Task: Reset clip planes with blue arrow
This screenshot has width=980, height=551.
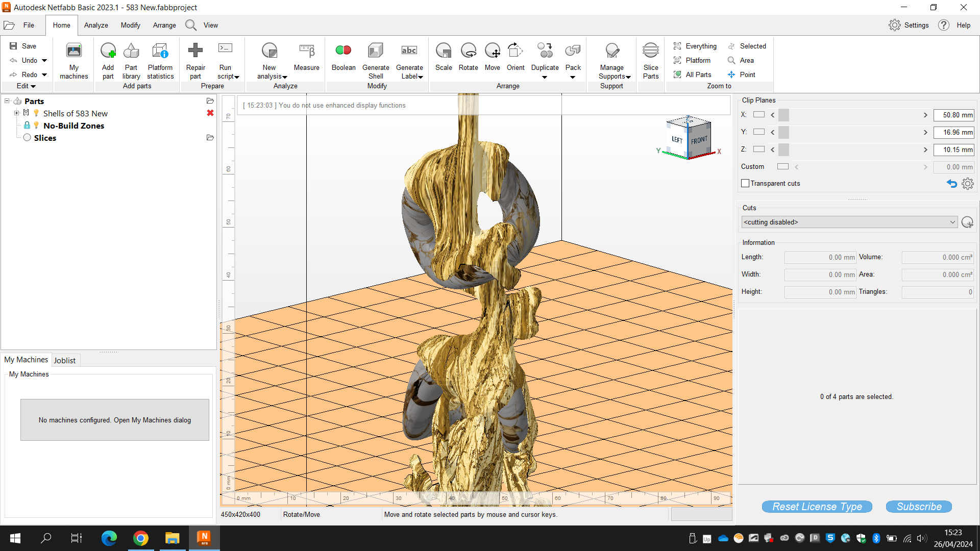Action: coord(952,184)
